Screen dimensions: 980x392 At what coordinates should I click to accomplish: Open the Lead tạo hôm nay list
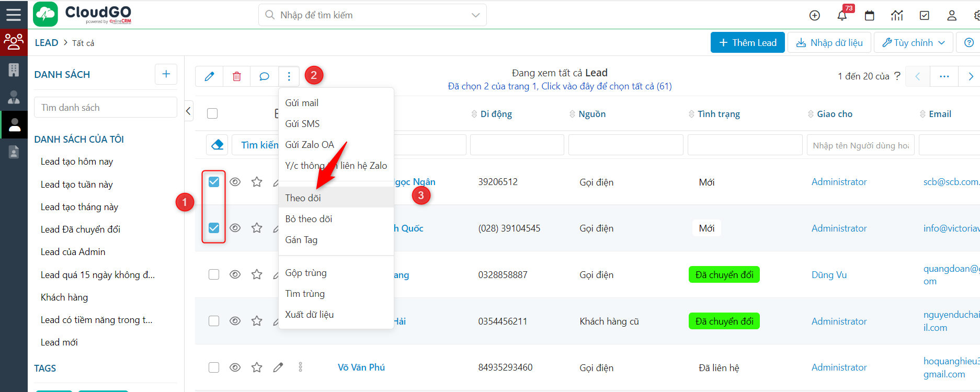tap(77, 162)
